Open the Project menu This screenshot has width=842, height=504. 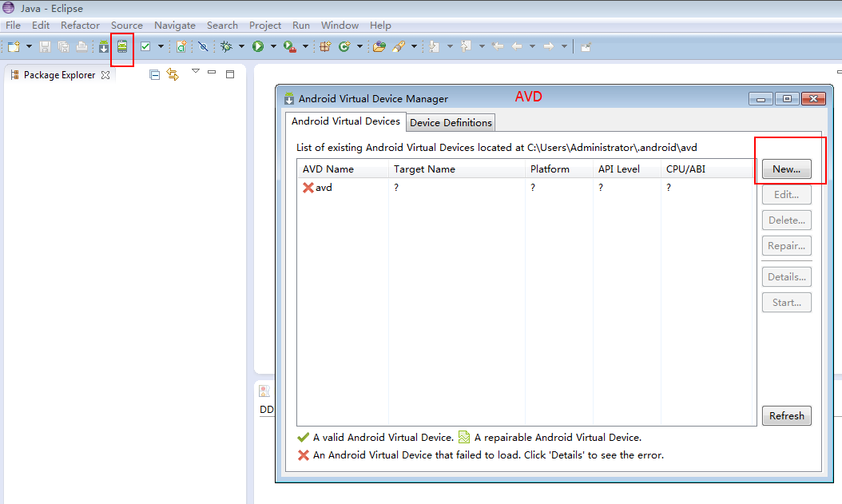(264, 26)
